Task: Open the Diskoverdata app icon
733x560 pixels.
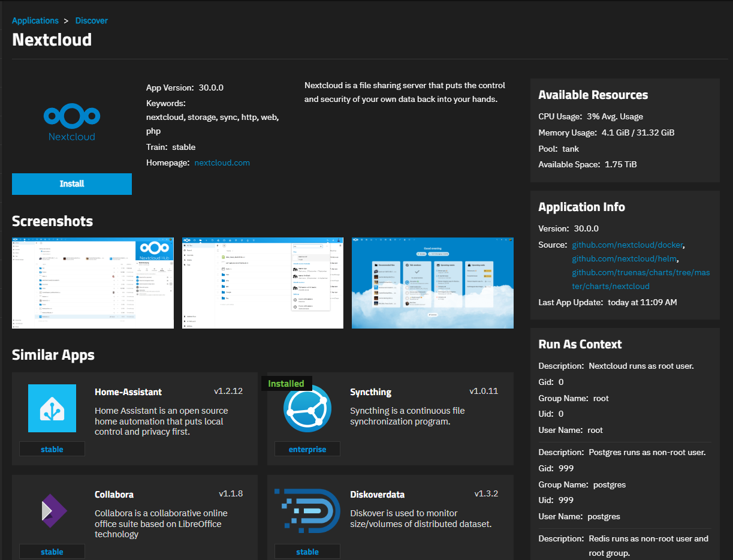Action: pos(307,511)
